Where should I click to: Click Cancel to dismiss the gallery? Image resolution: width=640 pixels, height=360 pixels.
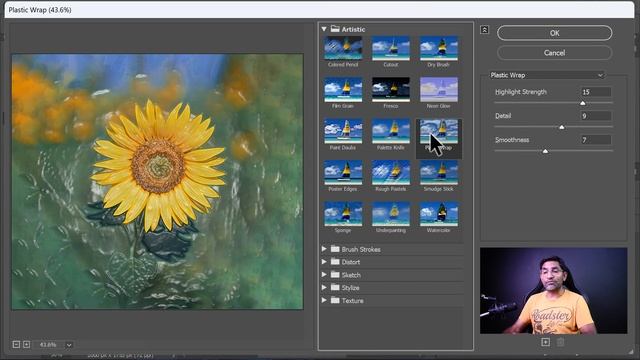554,53
